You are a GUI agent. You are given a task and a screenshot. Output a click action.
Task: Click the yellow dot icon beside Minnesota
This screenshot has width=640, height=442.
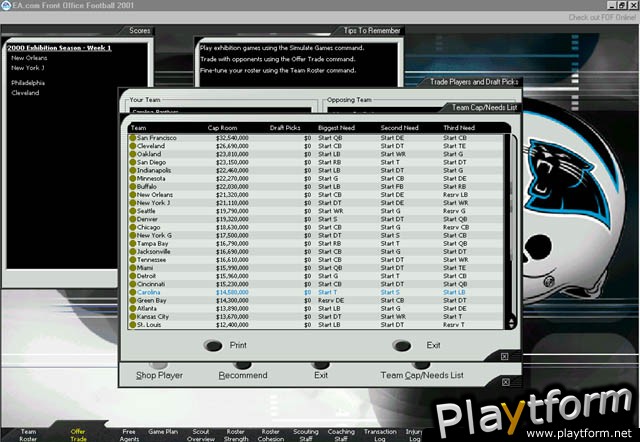click(132, 179)
